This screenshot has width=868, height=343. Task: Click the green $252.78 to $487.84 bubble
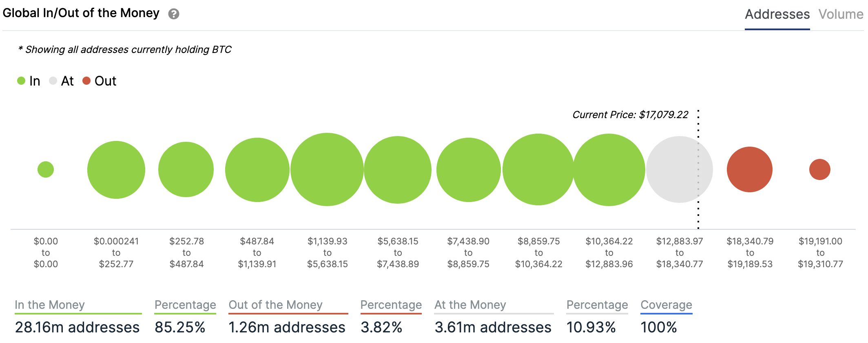(x=186, y=169)
